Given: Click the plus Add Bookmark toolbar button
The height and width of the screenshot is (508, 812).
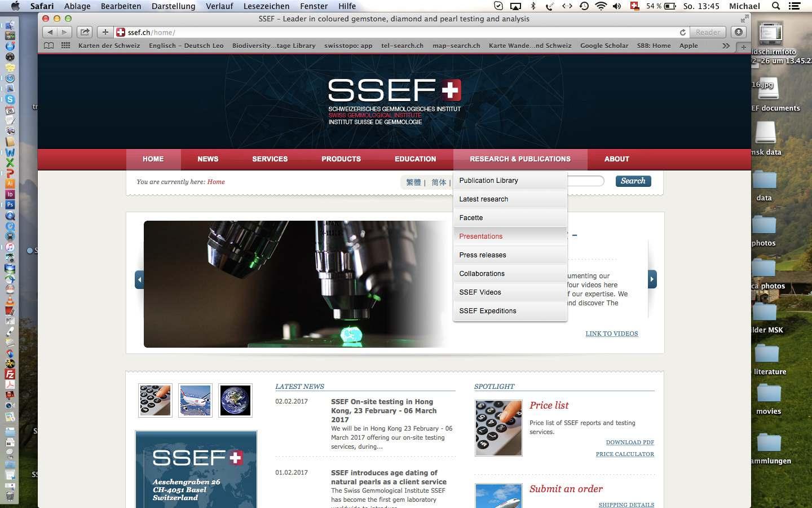Looking at the screenshot, I should click(105, 32).
